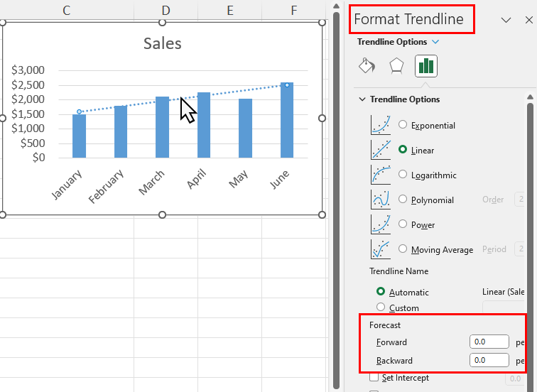
Task: Click the Forward forecast periods field
Action: [x=489, y=342]
